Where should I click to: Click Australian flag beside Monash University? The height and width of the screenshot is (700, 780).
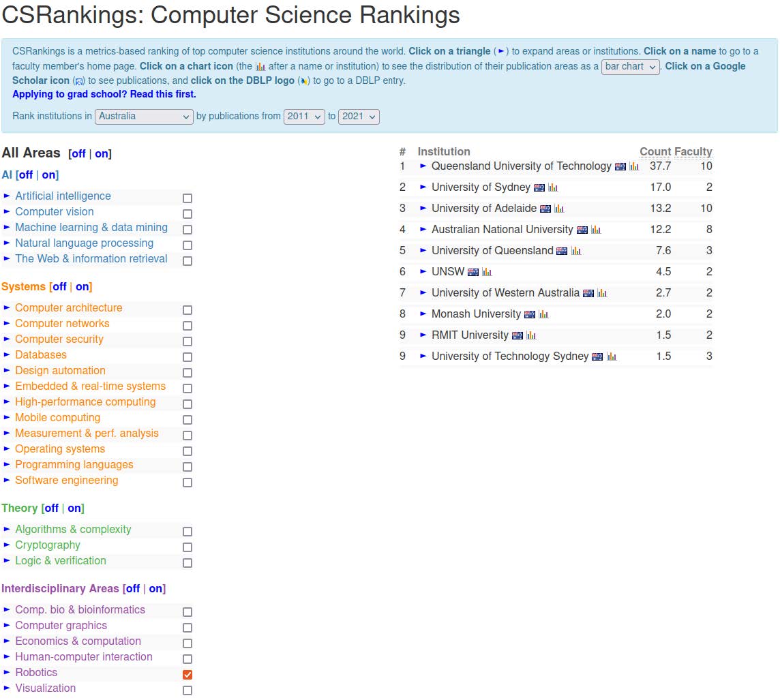530,315
